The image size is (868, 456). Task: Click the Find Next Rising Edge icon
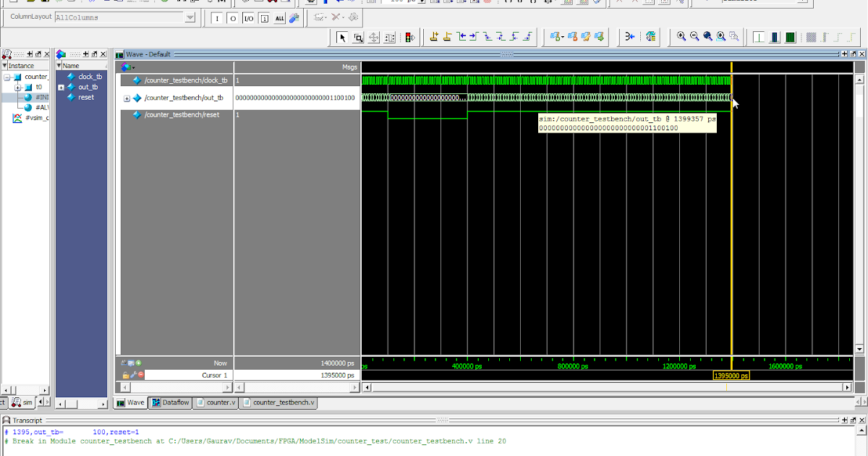point(527,37)
